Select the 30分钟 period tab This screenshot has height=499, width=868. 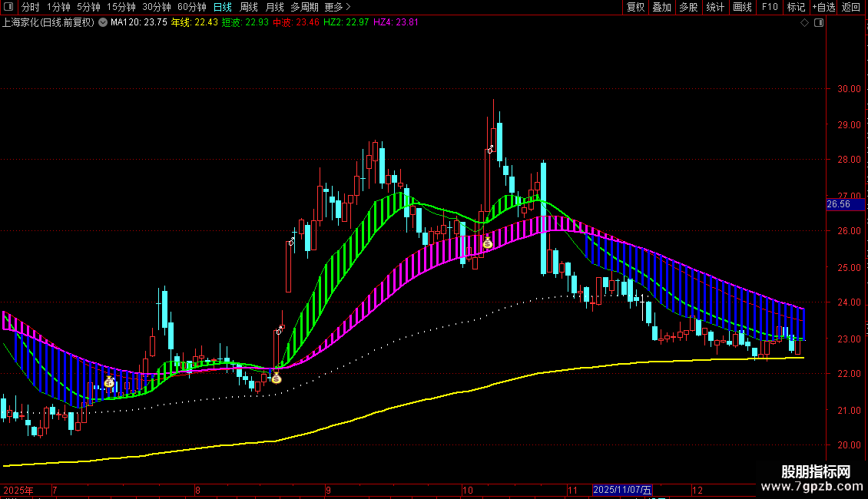pyautogui.click(x=157, y=7)
